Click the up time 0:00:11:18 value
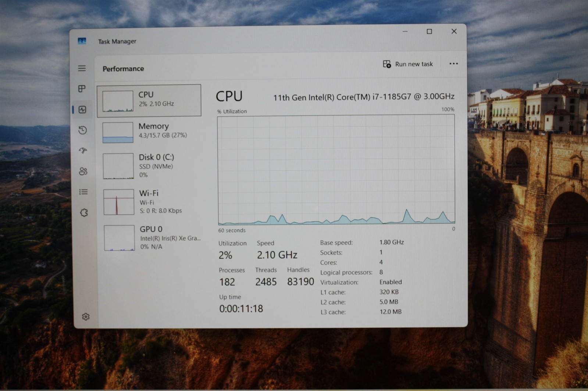 pos(241,309)
